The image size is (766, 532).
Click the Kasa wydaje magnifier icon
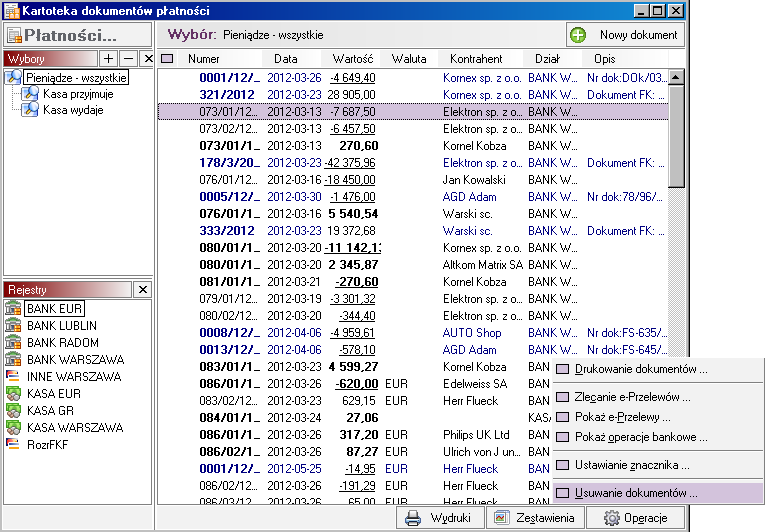(30, 110)
